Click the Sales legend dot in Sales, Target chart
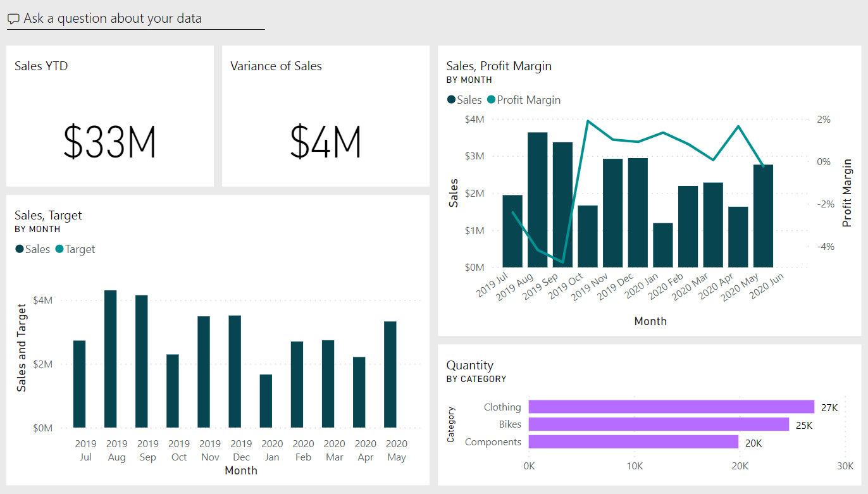Screen dimensions: 868x494 coord(19,249)
